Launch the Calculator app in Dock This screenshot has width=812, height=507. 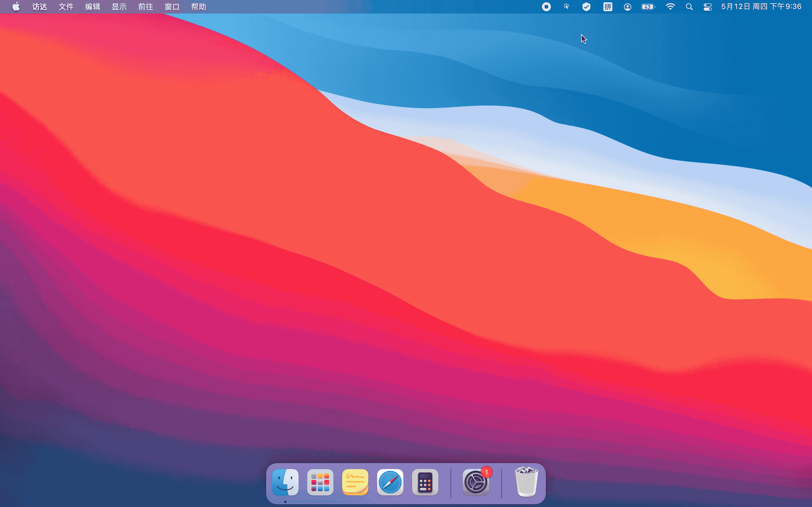tap(425, 482)
